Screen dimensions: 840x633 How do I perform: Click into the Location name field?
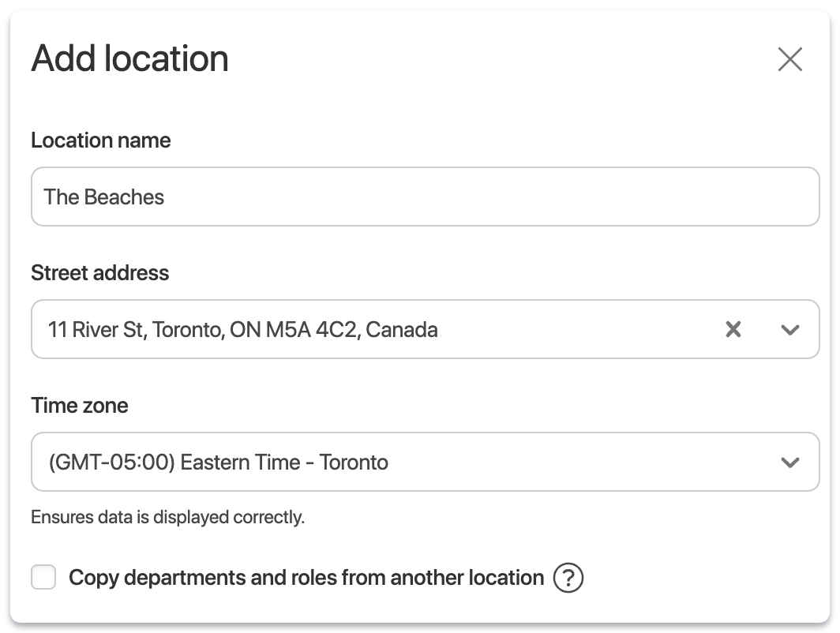[x=425, y=197]
